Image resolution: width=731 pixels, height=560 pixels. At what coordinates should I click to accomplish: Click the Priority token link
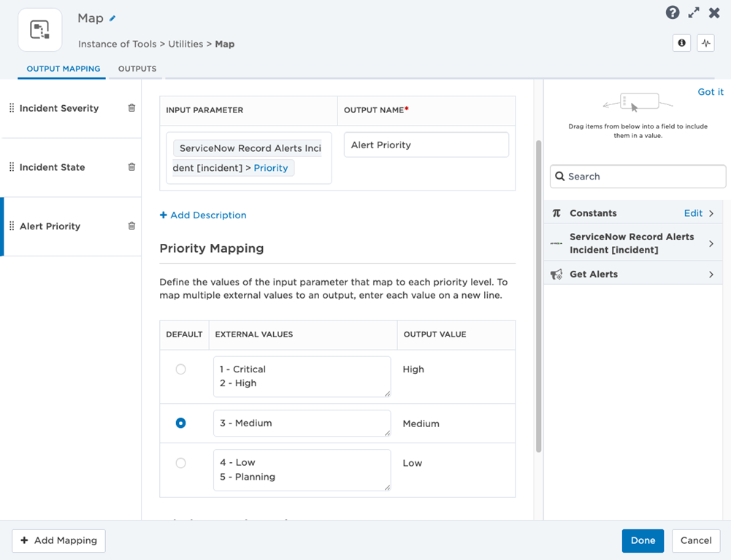[271, 168]
